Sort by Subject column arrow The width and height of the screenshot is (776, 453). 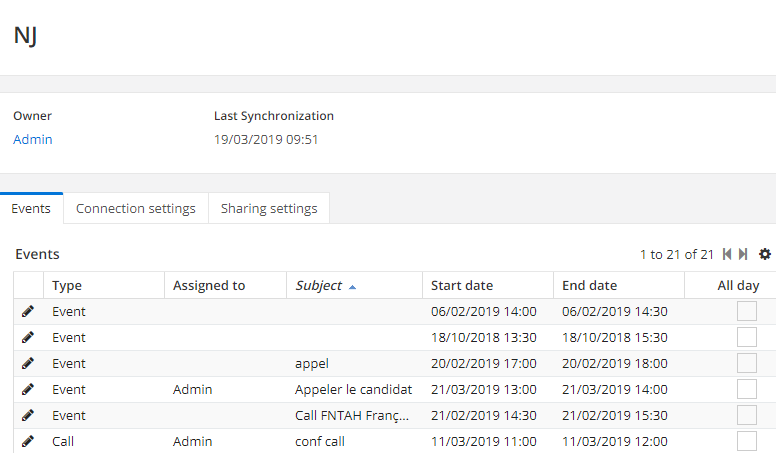[x=352, y=287]
